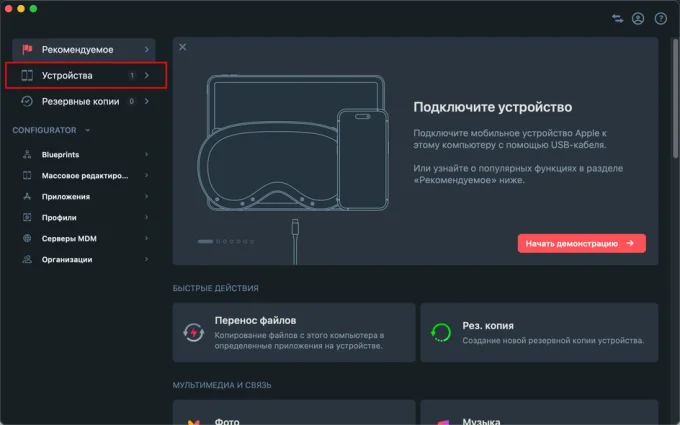
Task: Click the Подключите устройство heading
Action: (x=493, y=107)
